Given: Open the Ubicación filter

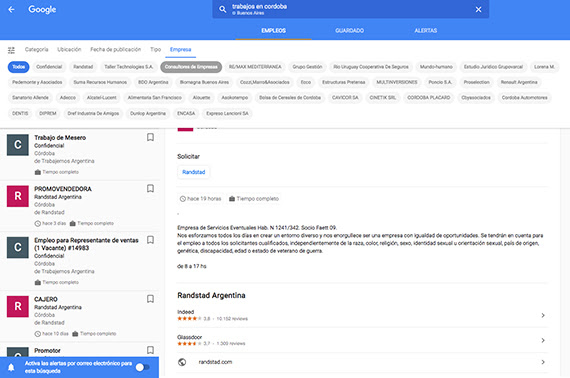Looking at the screenshot, I should click(69, 49).
